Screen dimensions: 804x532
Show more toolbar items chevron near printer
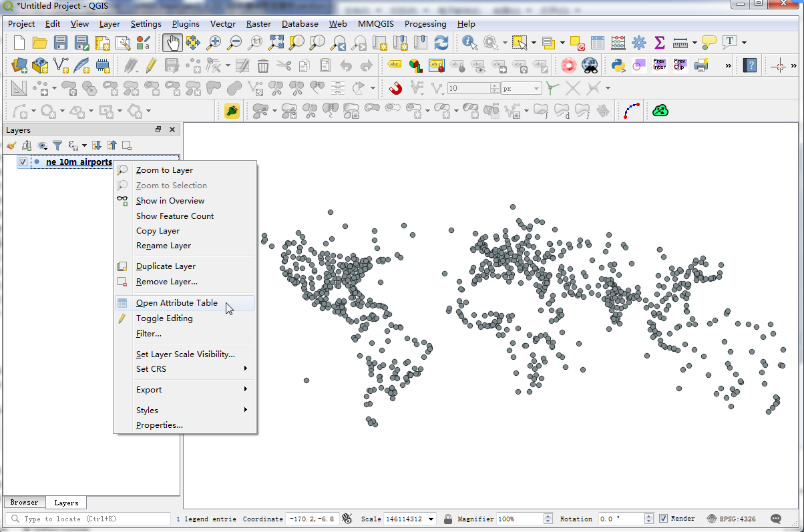[x=729, y=65]
